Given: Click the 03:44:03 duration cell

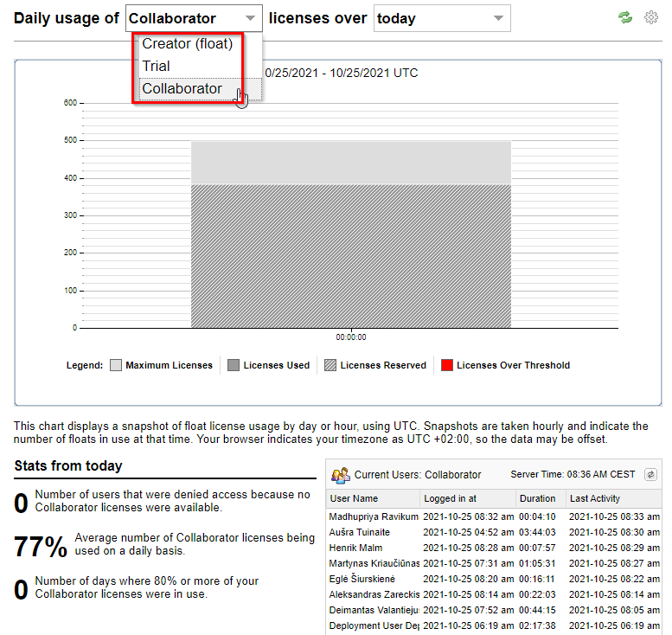Looking at the screenshot, I should pos(537,533).
